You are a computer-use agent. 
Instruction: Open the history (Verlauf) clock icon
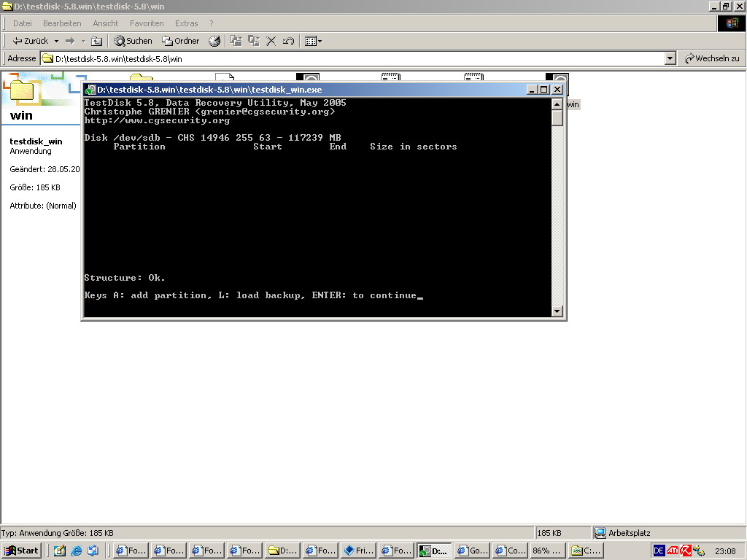(x=214, y=41)
